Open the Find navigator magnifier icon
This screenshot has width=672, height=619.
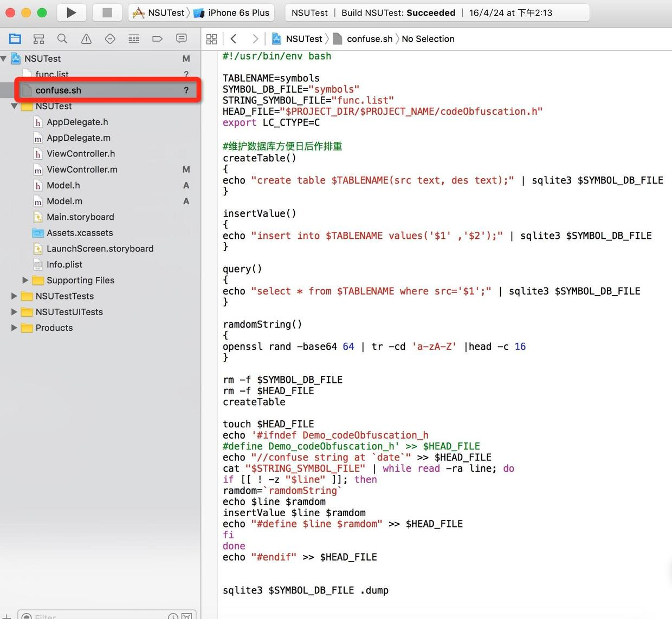62,38
